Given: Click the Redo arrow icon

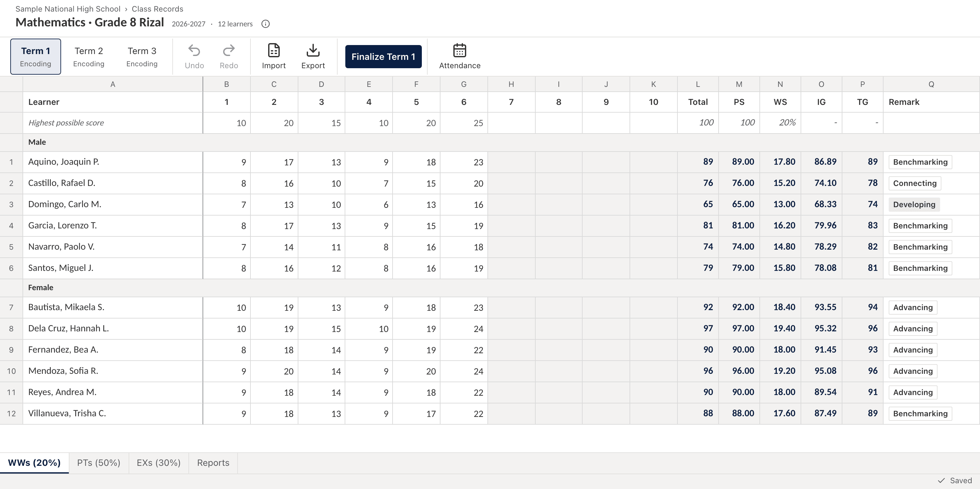Looking at the screenshot, I should click(x=229, y=50).
